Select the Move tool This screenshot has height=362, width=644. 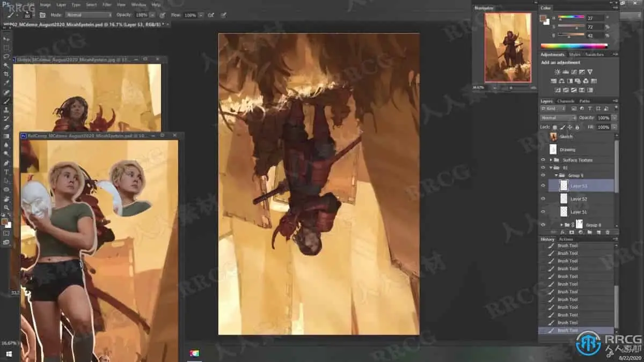pyautogui.click(x=6, y=39)
